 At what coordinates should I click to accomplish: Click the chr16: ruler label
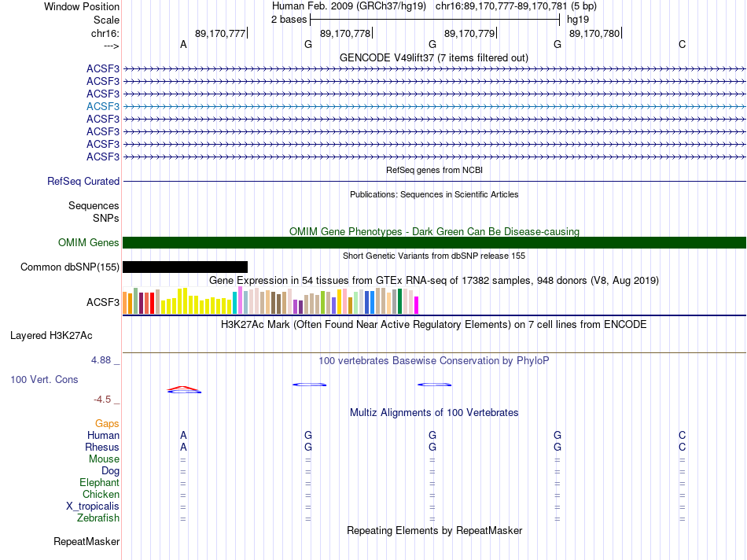tap(105, 33)
